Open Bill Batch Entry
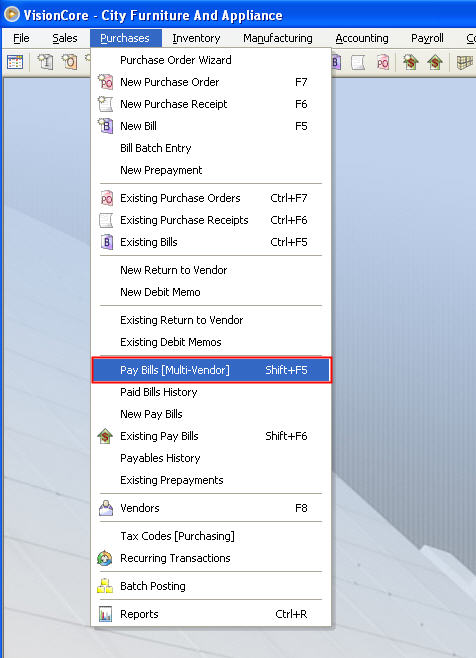Viewport: 476px width, 658px height. click(211, 148)
